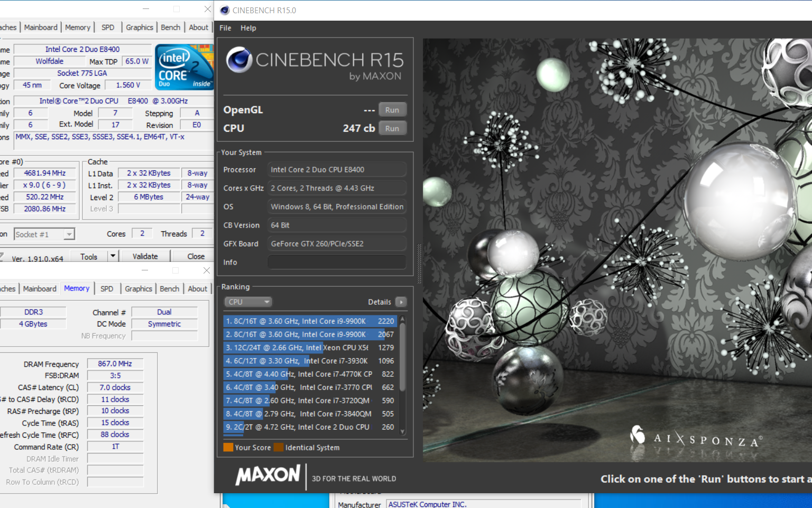Select ranking entry 9 Core 2 Duo 260
The image size is (812, 508).
pyautogui.click(x=310, y=427)
